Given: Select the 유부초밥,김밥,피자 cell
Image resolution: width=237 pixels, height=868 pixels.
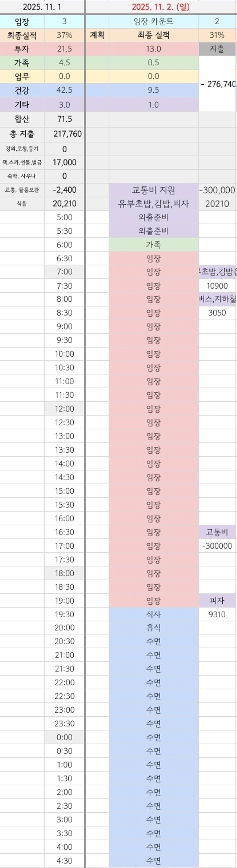Looking at the screenshot, I should click(154, 204).
